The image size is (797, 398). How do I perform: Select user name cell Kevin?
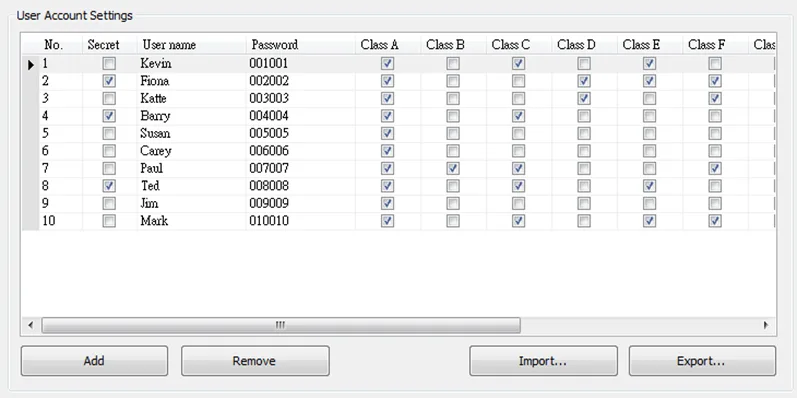point(192,64)
